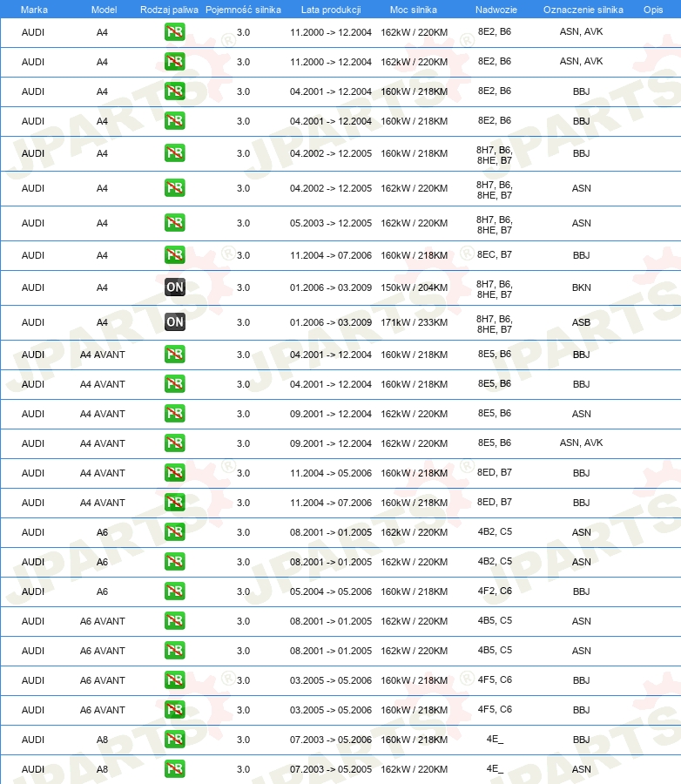Click A4 AVANT in the 11.2004 -> 07.2006 row
This screenshot has width=681, height=784.
pyautogui.click(x=103, y=503)
